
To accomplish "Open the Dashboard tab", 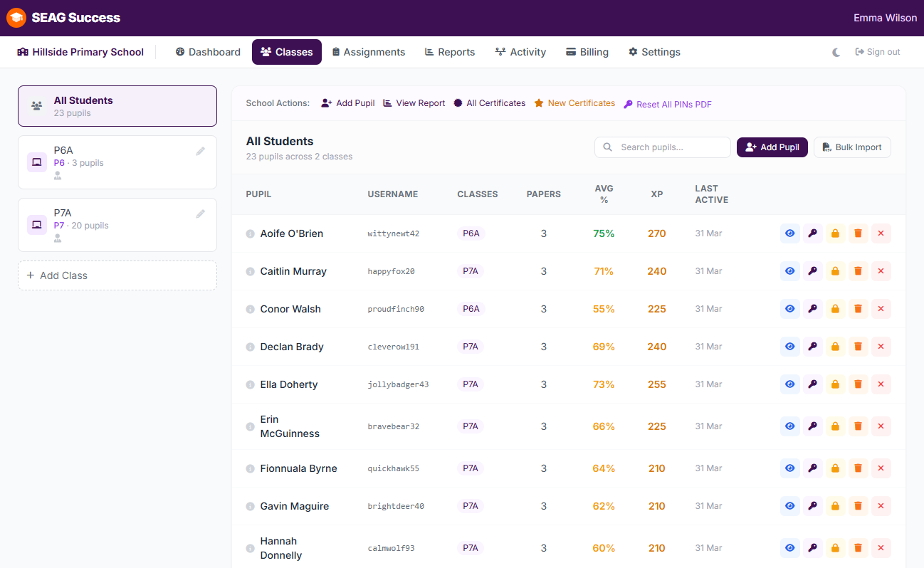I will pyautogui.click(x=208, y=52).
